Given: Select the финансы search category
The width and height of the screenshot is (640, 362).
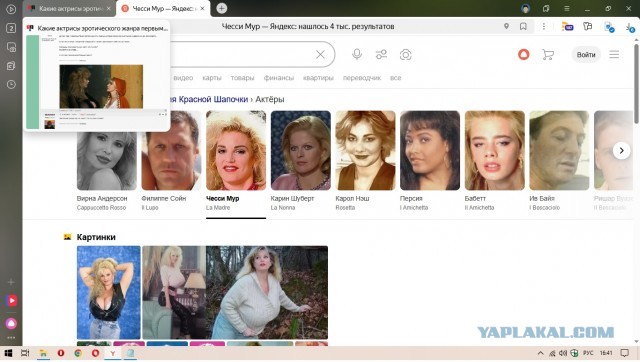Looking at the screenshot, I should [x=279, y=78].
